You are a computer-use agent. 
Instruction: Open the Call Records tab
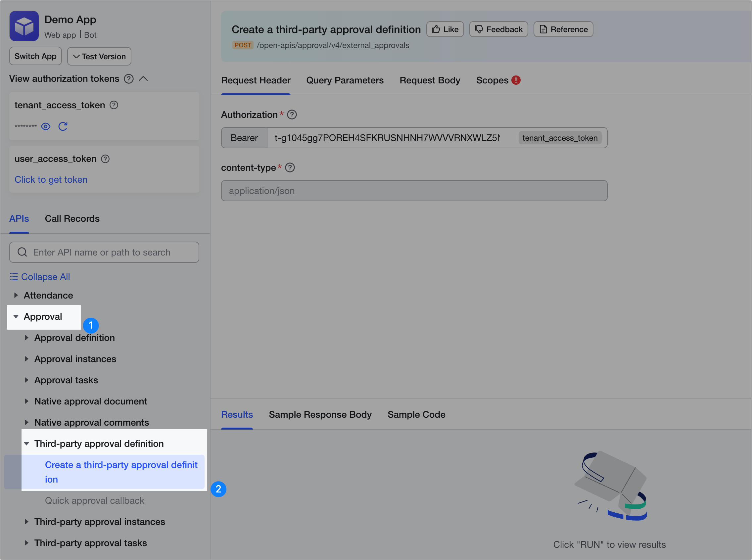pos(72,219)
